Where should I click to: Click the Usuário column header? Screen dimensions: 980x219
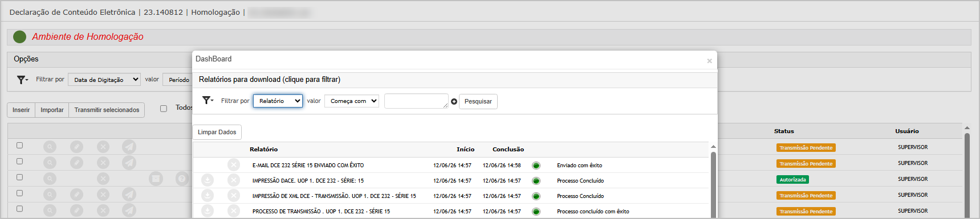[906, 131]
